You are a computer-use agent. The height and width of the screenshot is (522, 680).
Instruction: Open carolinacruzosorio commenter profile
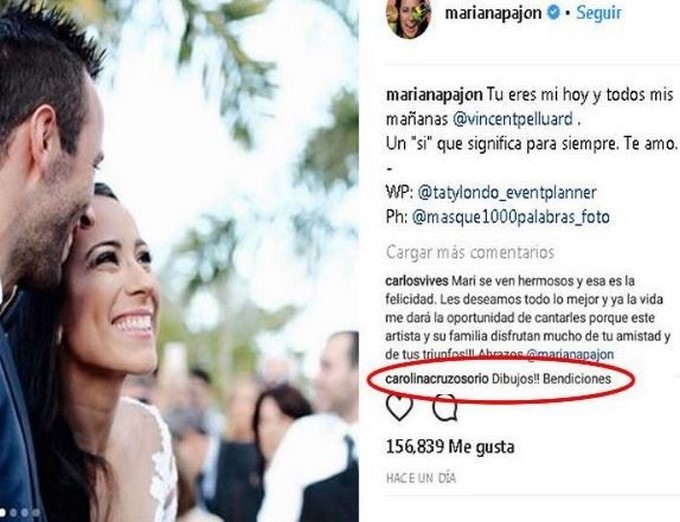(437, 379)
